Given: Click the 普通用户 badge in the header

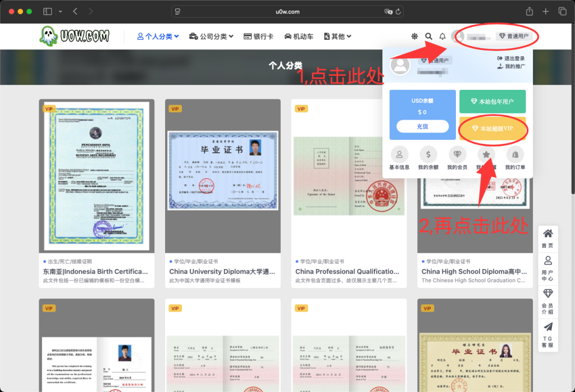Looking at the screenshot, I should 514,36.
